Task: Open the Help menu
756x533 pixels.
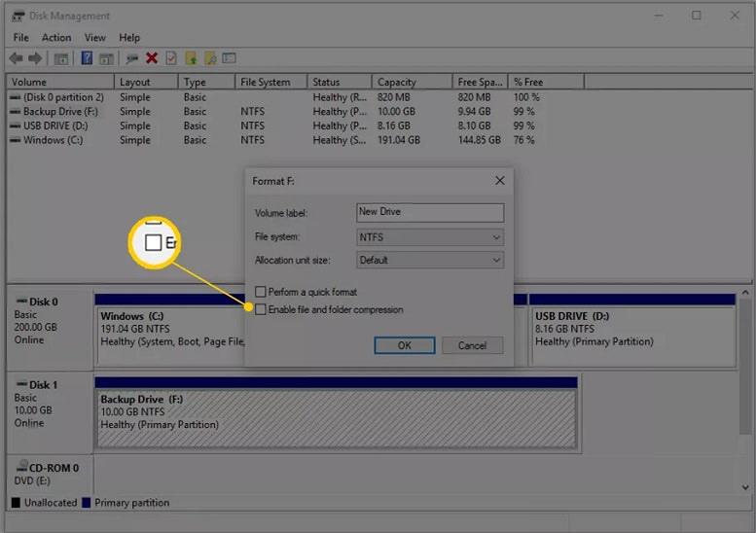Action: click(129, 38)
